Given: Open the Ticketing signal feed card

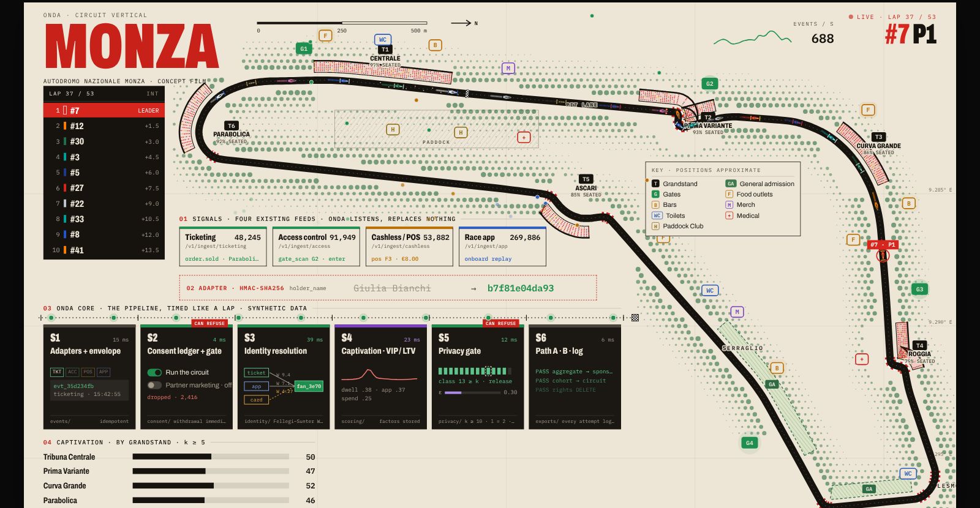Looking at the screenshot, I should 223,247.
